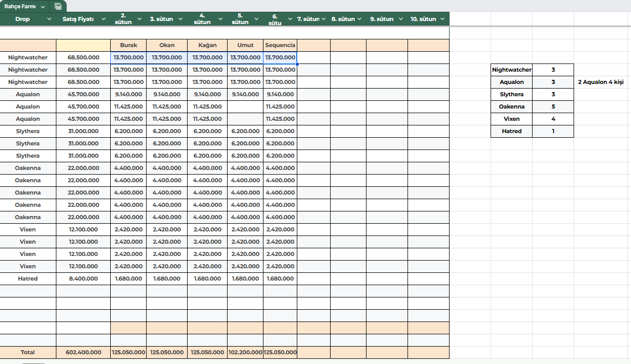Click the 8.400.000 Hatred price cell

click(83, 279)
